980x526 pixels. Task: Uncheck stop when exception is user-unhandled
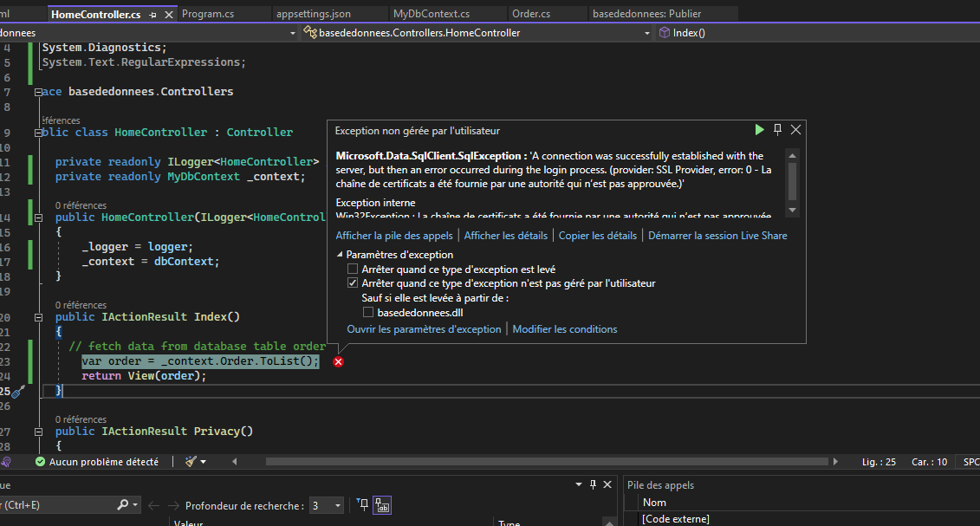click(353, 283)
